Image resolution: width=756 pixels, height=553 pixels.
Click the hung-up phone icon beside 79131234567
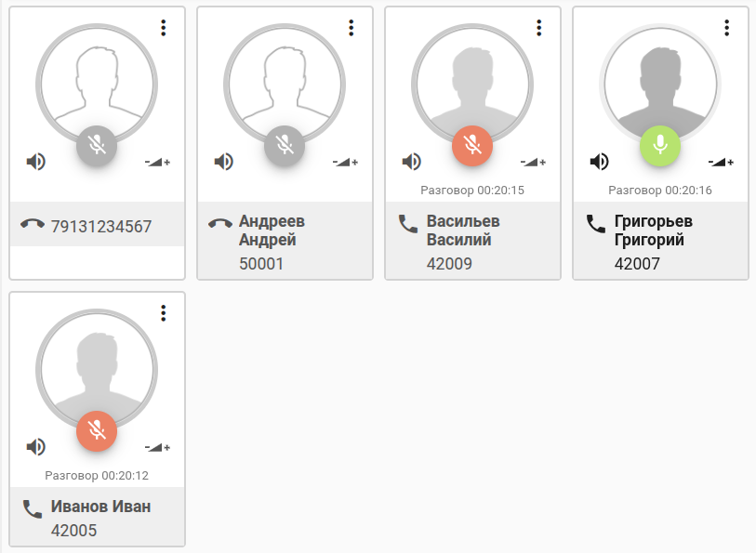click(33, 224)
